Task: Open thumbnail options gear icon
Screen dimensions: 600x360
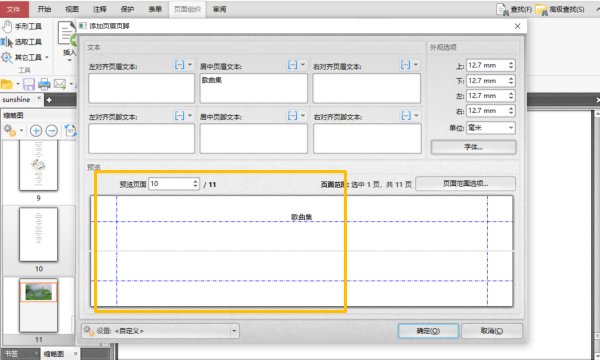Action: 10,131
